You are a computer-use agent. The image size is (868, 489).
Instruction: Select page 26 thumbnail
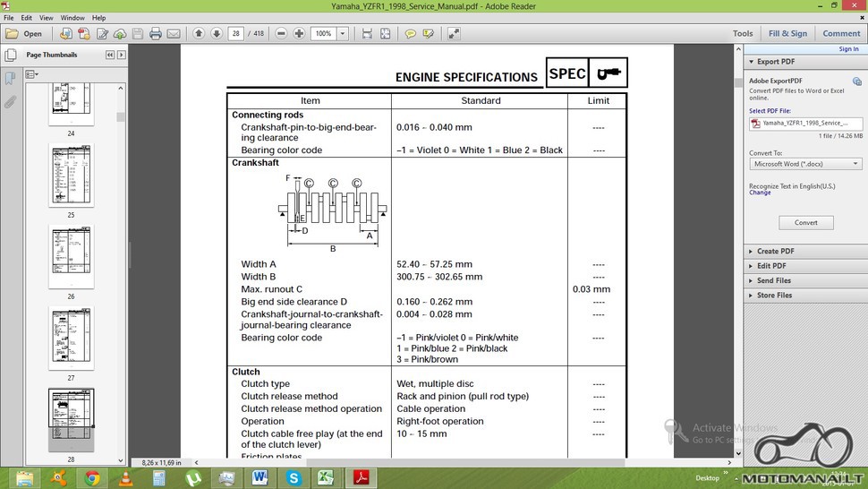pos(71,257)
